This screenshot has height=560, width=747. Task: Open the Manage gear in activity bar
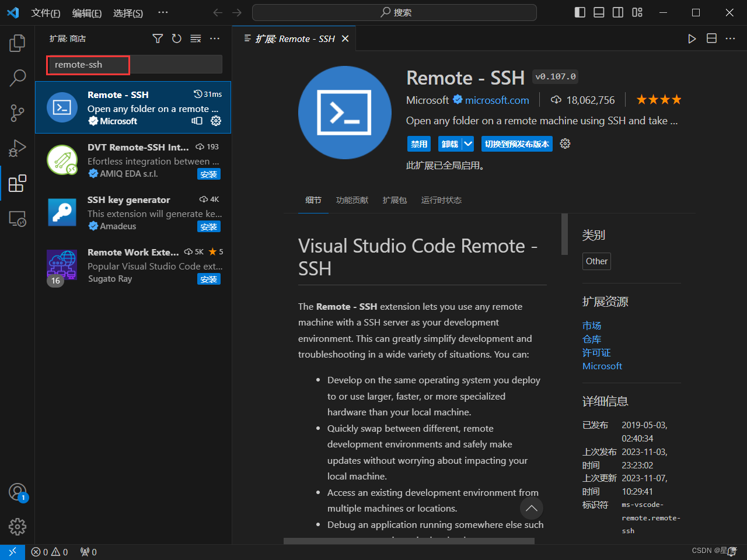(x=18, y=527)
